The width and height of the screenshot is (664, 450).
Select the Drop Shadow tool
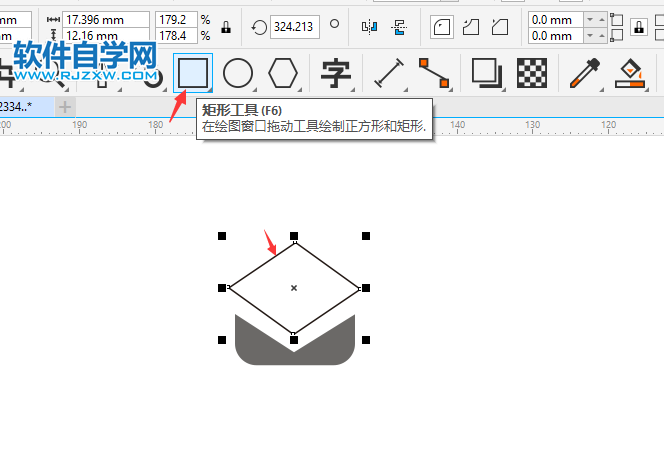coord(487,73)
